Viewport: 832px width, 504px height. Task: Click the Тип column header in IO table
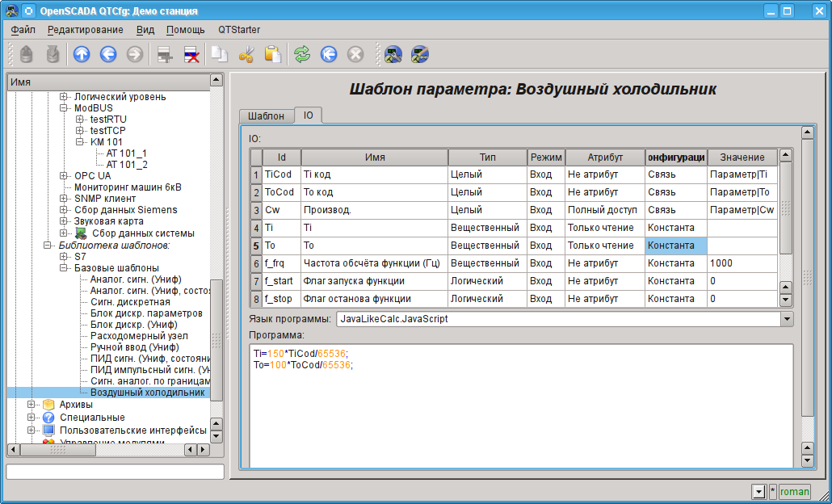(487, 157)
